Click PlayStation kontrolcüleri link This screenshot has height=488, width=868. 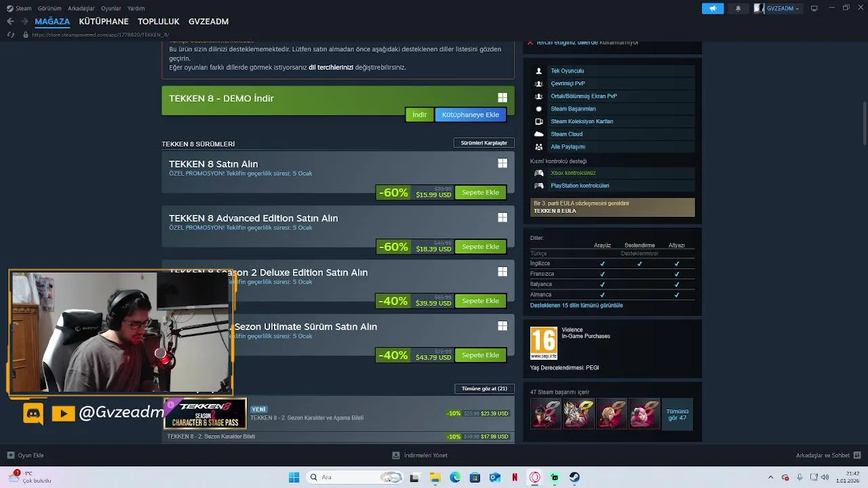[580, 186]
